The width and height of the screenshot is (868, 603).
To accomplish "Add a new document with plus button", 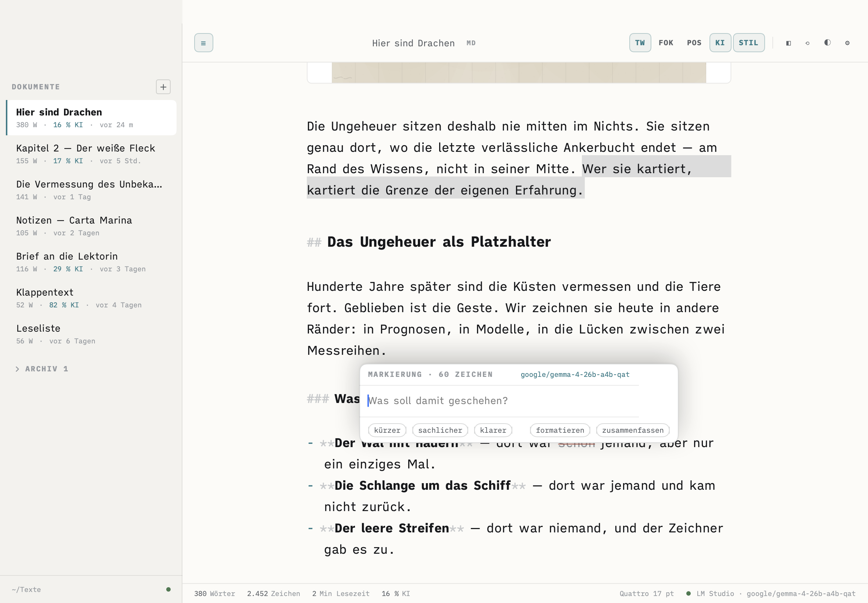I will [x=163, y=87].
